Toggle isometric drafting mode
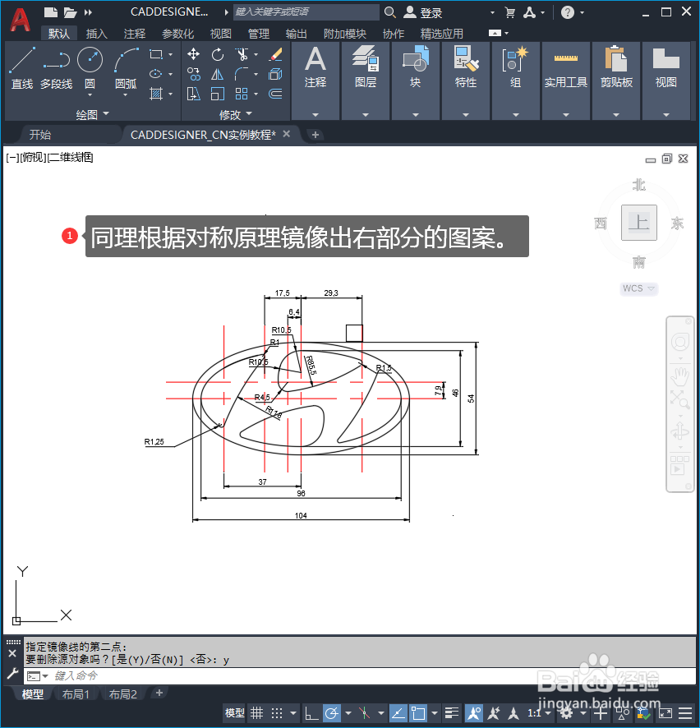The width and height of the screenshot is (700, 728). pos(365,712)
